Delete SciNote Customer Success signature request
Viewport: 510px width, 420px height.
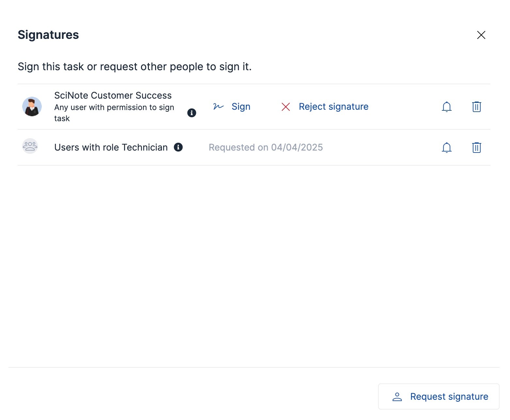point(476,107)
